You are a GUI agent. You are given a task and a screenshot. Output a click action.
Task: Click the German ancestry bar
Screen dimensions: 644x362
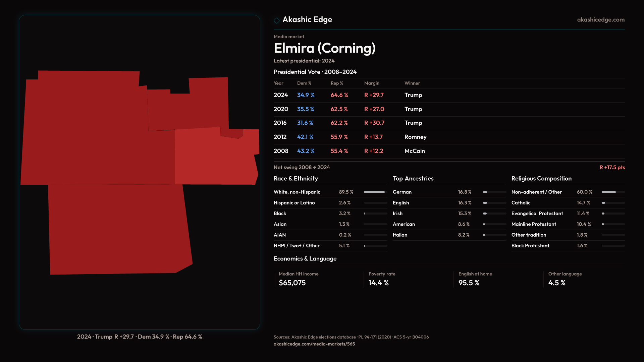(x=494, y=192)
